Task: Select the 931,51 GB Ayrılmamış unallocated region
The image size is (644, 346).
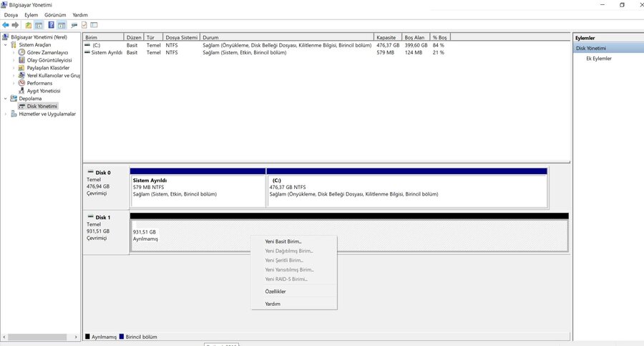Action: pos(349,232)
